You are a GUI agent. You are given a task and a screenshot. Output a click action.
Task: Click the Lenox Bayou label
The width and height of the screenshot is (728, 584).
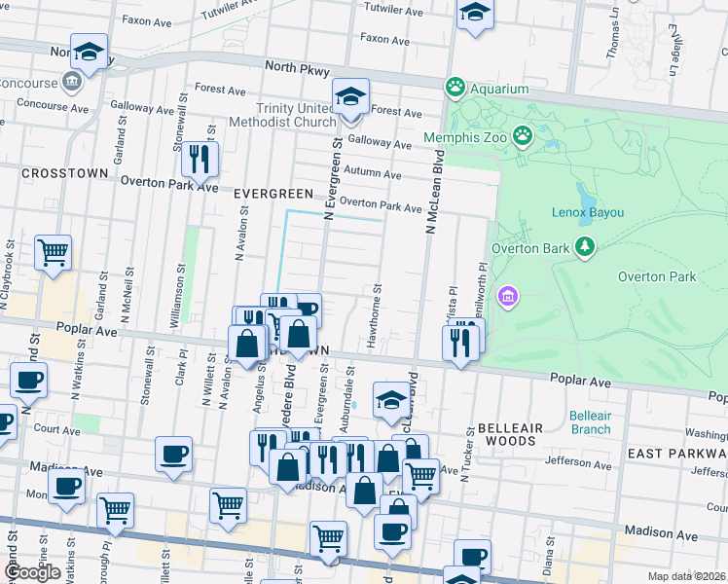tap(587, 212)
